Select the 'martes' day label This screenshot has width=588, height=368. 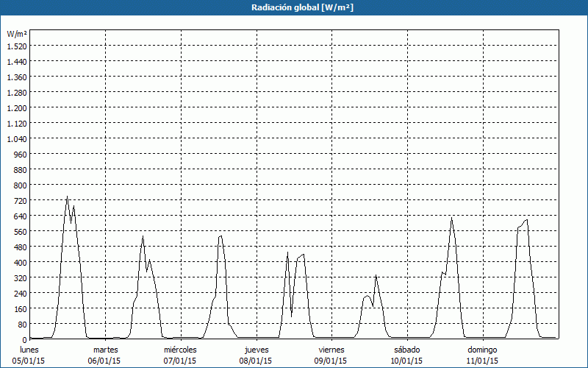pyautogui.click(x=106, y=350)
